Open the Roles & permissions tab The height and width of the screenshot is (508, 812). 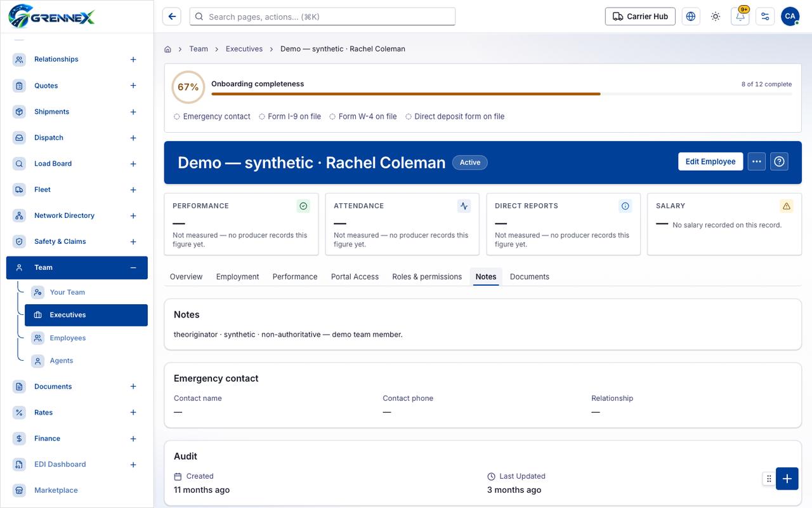point(427,277)
